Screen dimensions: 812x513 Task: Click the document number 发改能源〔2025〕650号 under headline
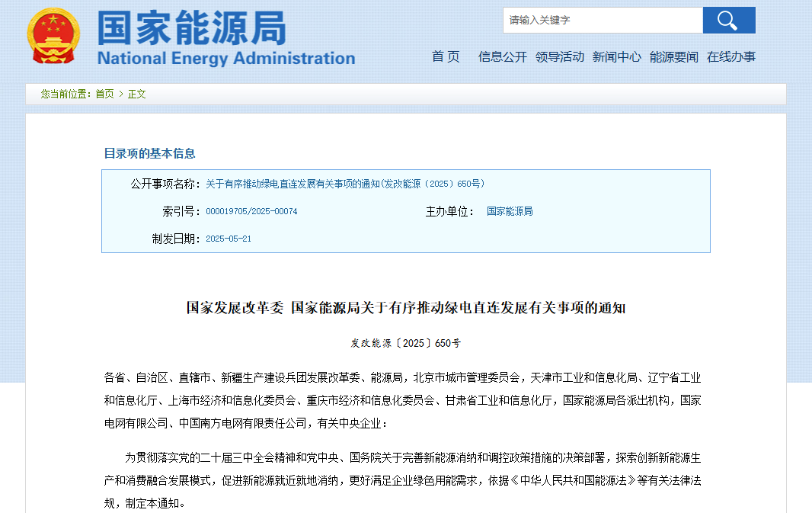405,343
